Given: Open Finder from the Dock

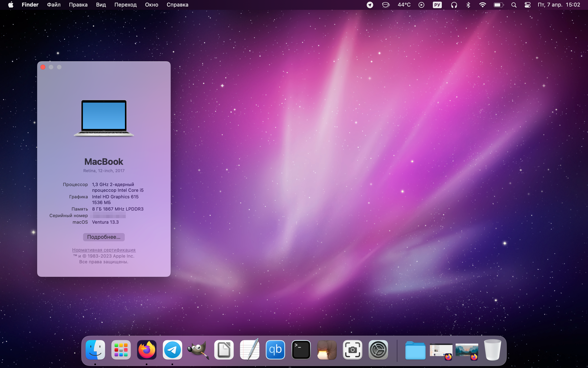Looking at the screenshot, I should (x=95, y=350).
